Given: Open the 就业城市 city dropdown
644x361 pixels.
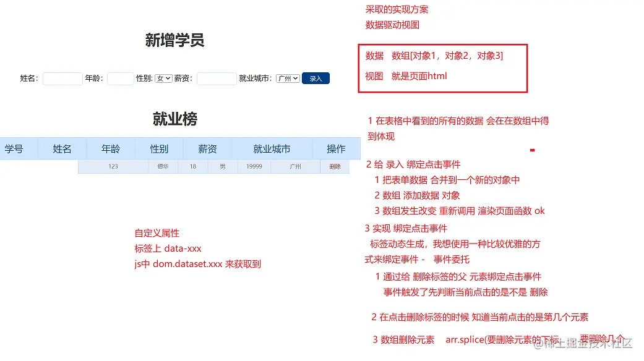Looking at the screenshot, I should [x=288, y=79].
